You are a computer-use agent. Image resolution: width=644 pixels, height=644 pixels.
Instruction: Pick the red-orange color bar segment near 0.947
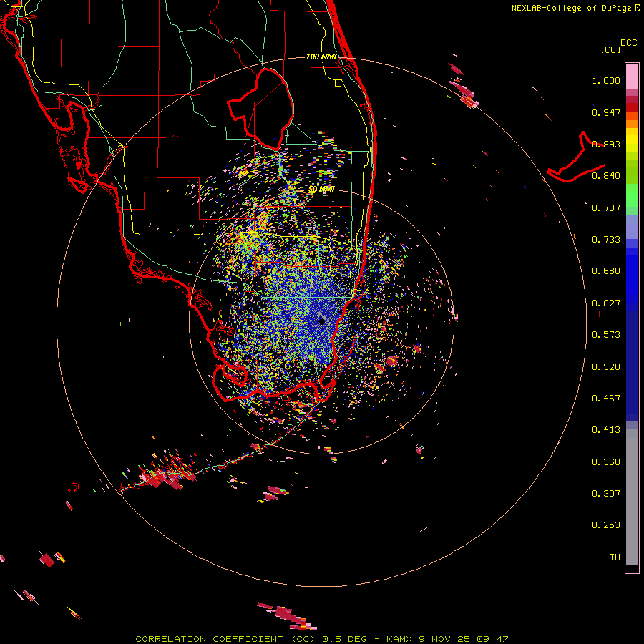click(x=632, y=115)
